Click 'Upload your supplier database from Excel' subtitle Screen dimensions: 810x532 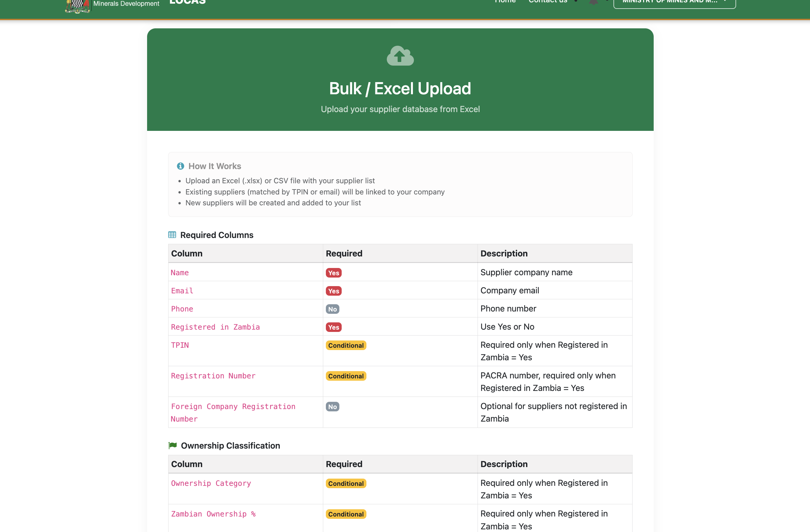(x=400, y=109)
